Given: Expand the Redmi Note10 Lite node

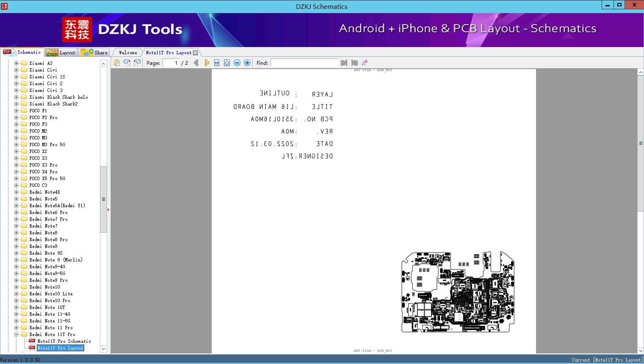Looking at the screenshot, I should point(16,294).
